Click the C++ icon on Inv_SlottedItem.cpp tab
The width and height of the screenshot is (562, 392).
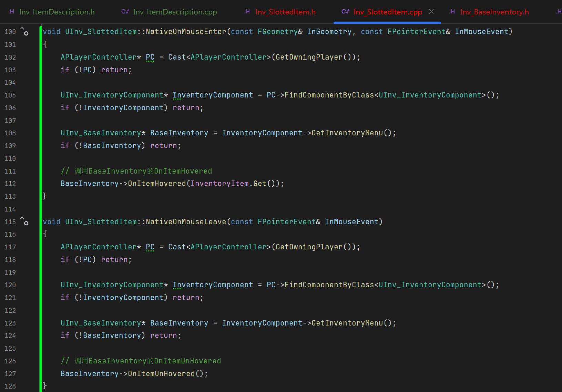pyautogui.click(x=345, y=12)
